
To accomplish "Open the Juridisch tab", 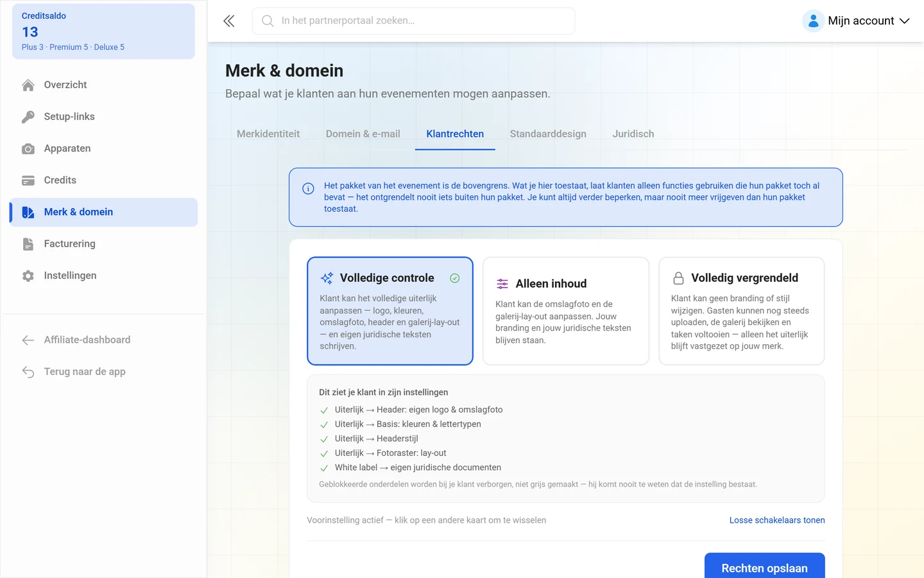I will click(x=633, y=134).
